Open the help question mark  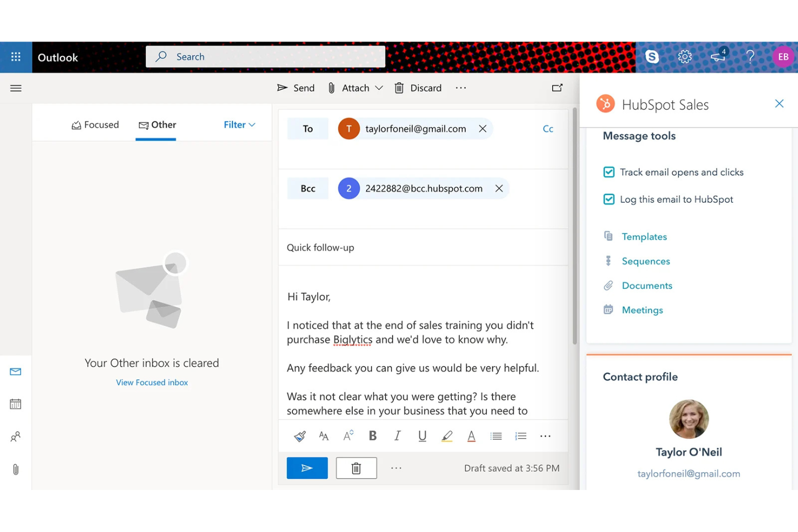750,57
